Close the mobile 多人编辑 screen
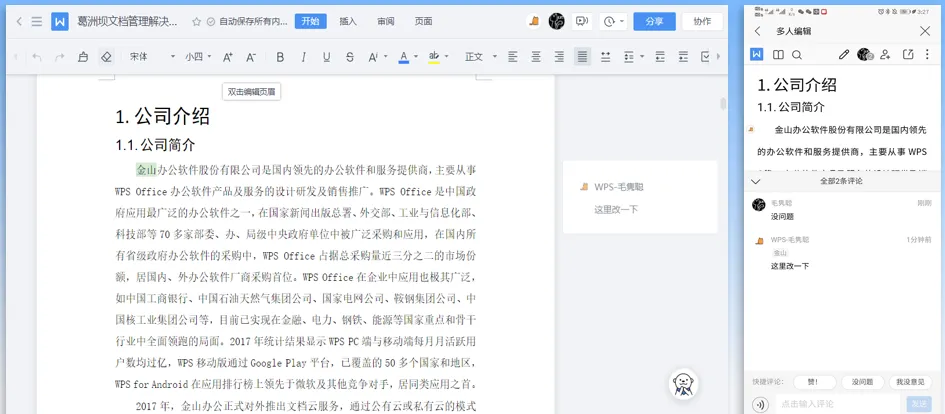This screenshot has height=414, width=945. tap(925, 31)
